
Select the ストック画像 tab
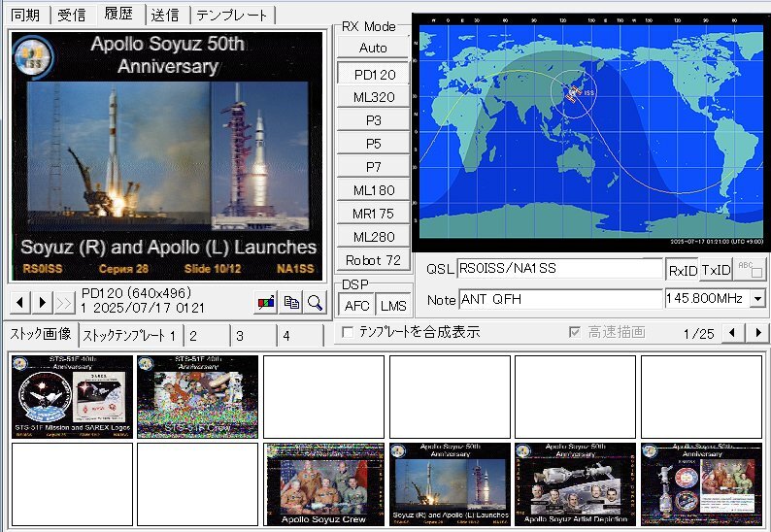click(x=42, y=334)
